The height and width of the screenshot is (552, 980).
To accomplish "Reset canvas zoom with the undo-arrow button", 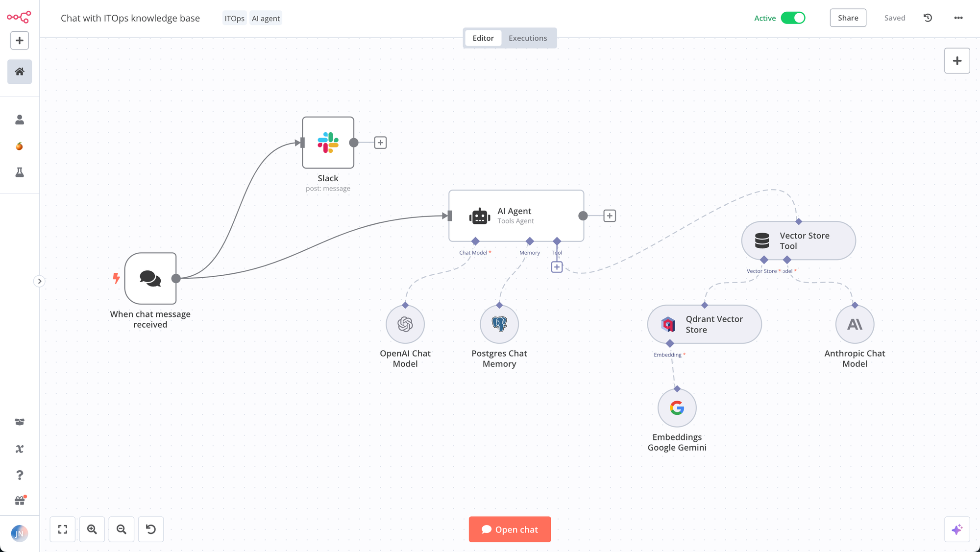I will click(x=151, y=529).
